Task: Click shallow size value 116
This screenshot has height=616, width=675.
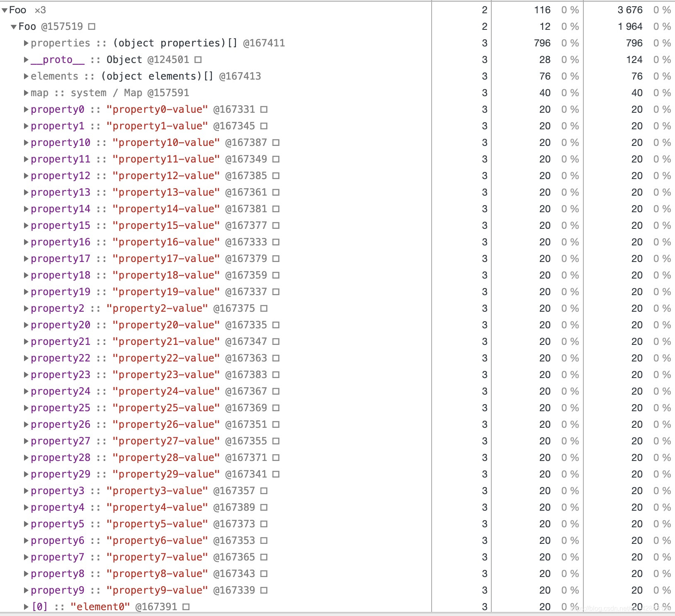Action: 542,10
